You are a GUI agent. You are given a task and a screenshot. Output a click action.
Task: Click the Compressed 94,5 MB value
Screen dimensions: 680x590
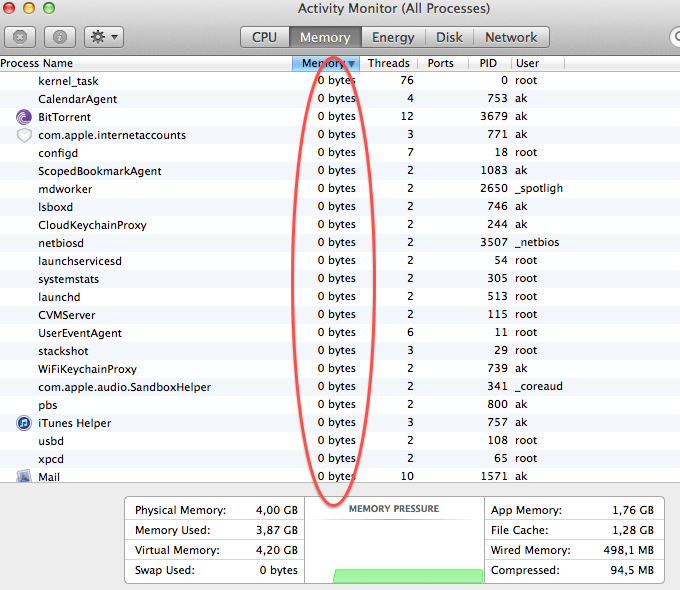tap(632, 570)
